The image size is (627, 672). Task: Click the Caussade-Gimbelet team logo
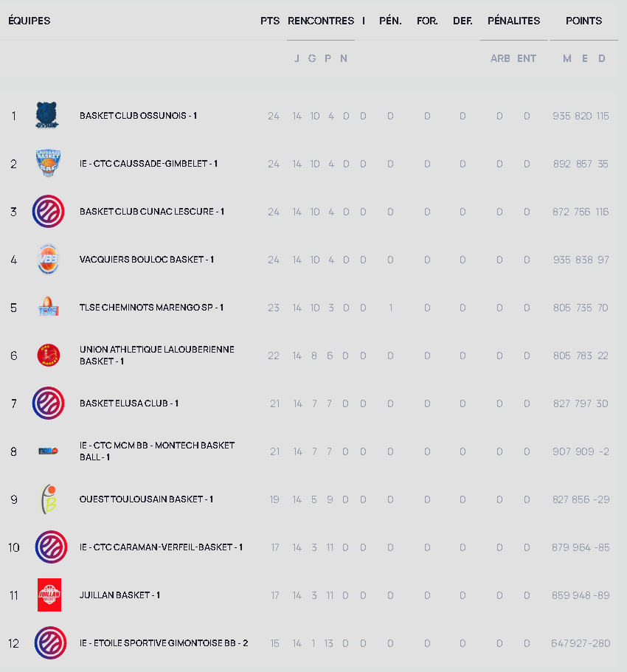48,164
